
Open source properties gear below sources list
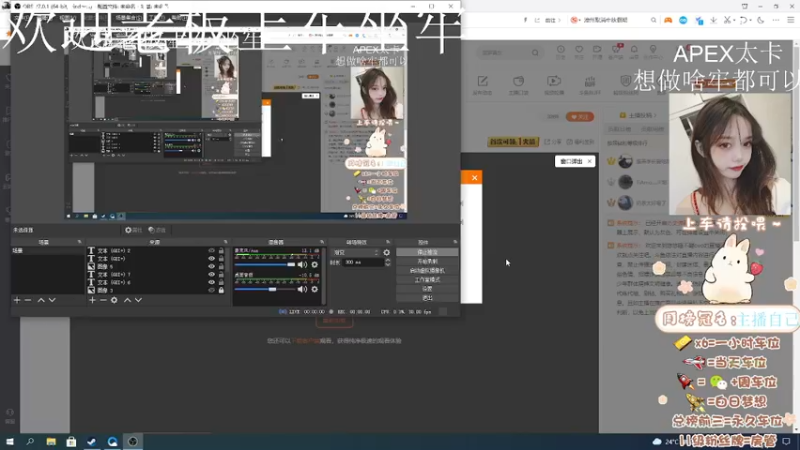click(114, 300)
